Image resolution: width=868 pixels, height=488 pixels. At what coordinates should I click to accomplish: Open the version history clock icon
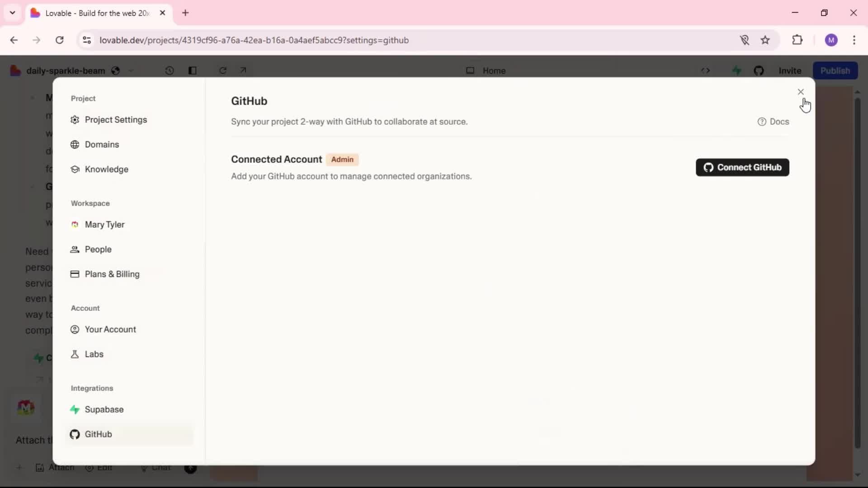click(x=170, y=70)
